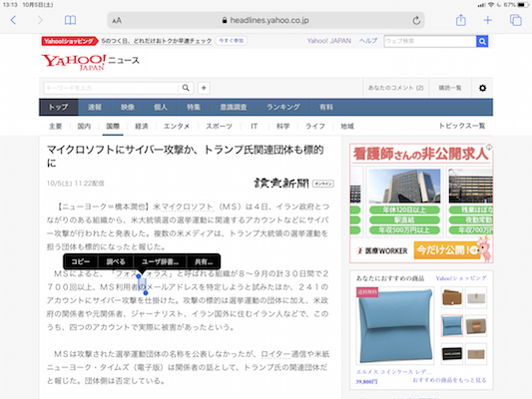Open the スポーツ category

(219, 126)
